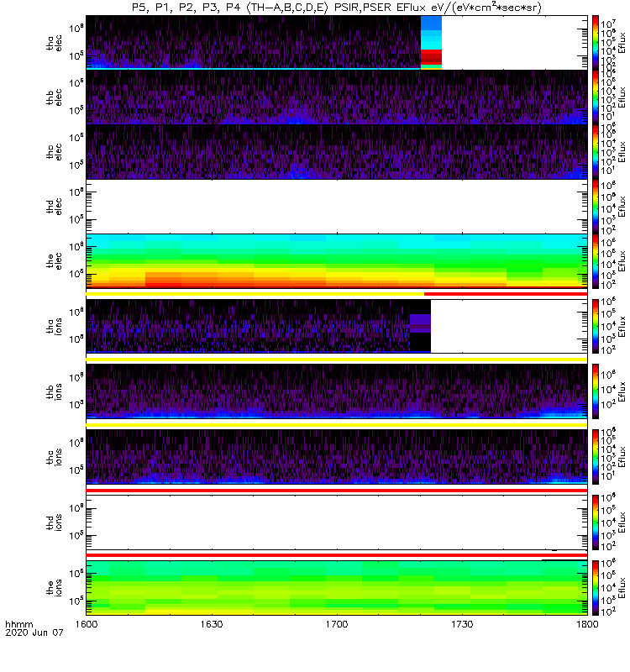Image resolution: width=630 pixels, height=672 pixels.
Task: Click the 1800 time axis label
Action: [587, 624]
